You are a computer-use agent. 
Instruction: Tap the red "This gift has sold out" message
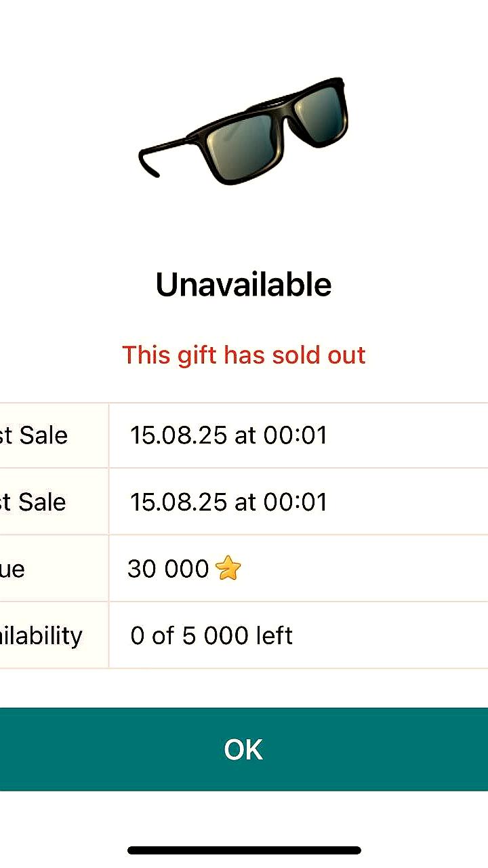point(244,355)
